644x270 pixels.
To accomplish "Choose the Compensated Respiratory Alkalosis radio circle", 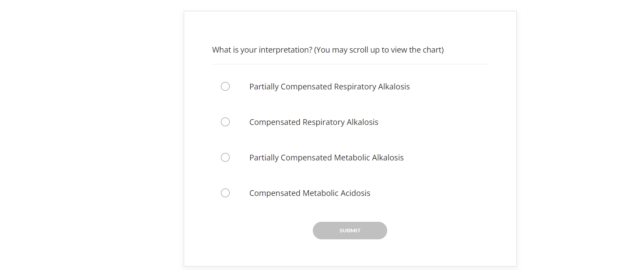I will pyautogui.click(x=225, y=122).
